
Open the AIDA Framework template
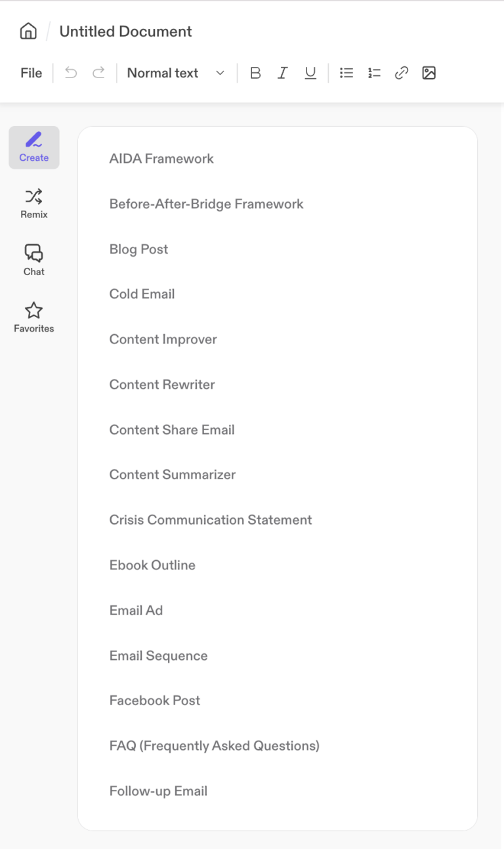click(x=161, y=158)
